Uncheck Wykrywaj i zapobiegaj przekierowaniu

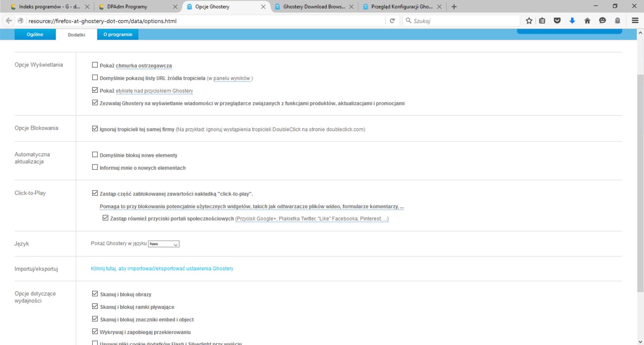(x=95, y=332)
